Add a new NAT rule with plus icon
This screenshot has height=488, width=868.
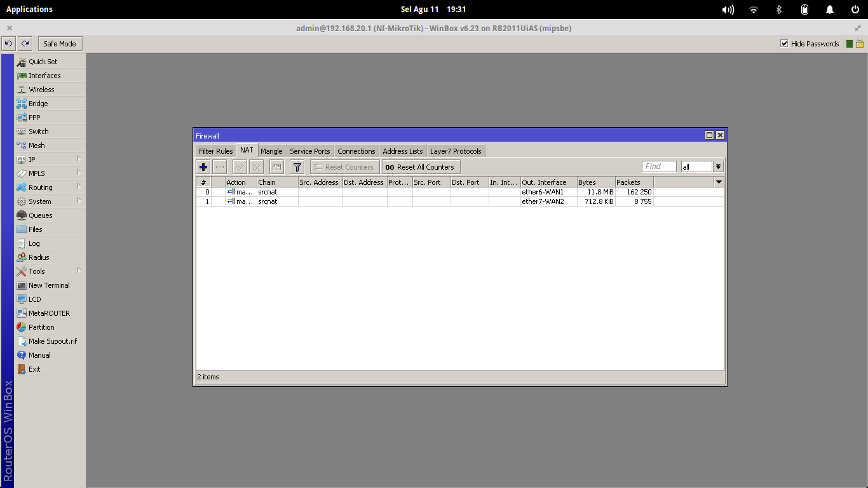tap(203, 167)
